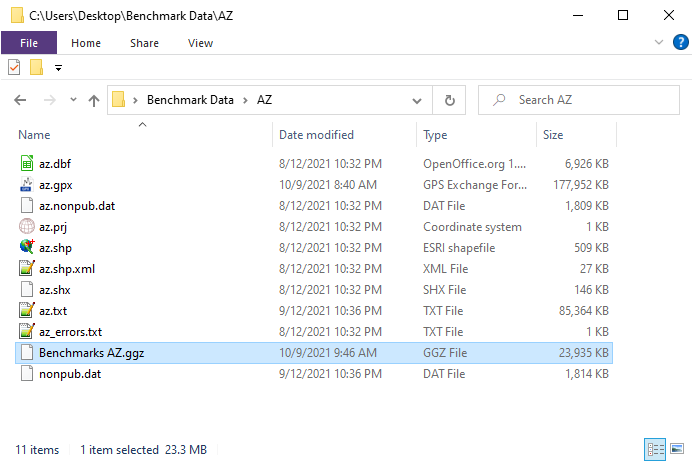This screenshot has height=462, width=693.
Task: Select the az.shp shapefile globe icon
Action: [x=27, y=247]
